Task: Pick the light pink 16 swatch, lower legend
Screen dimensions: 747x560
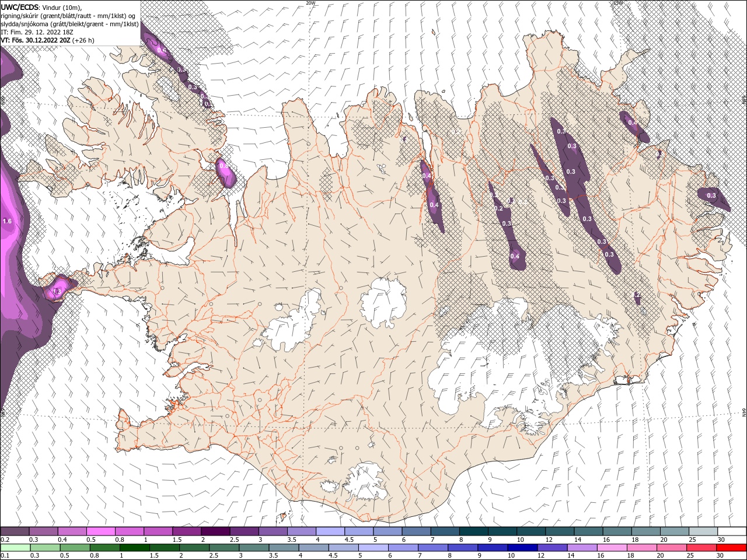Action: tap(612, 548)
